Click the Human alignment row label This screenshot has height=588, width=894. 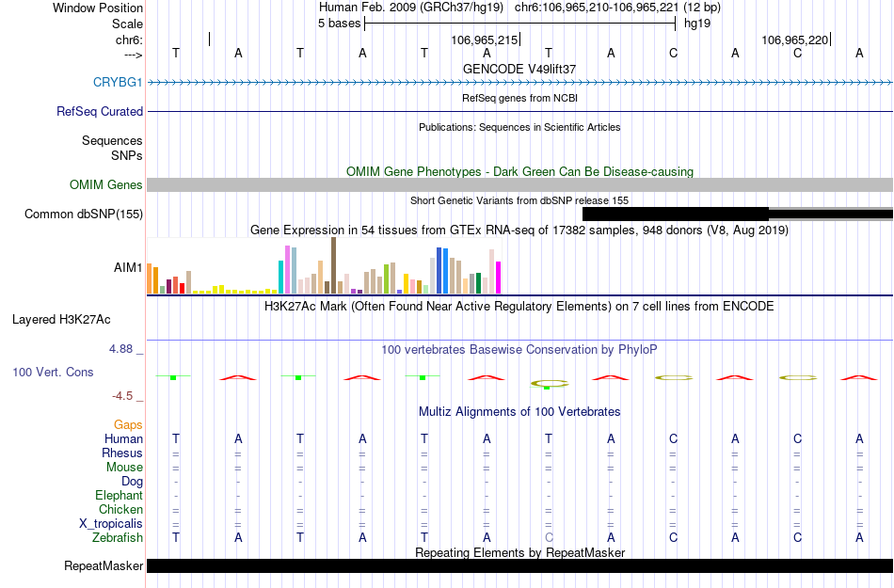click(x=123, y=438)
